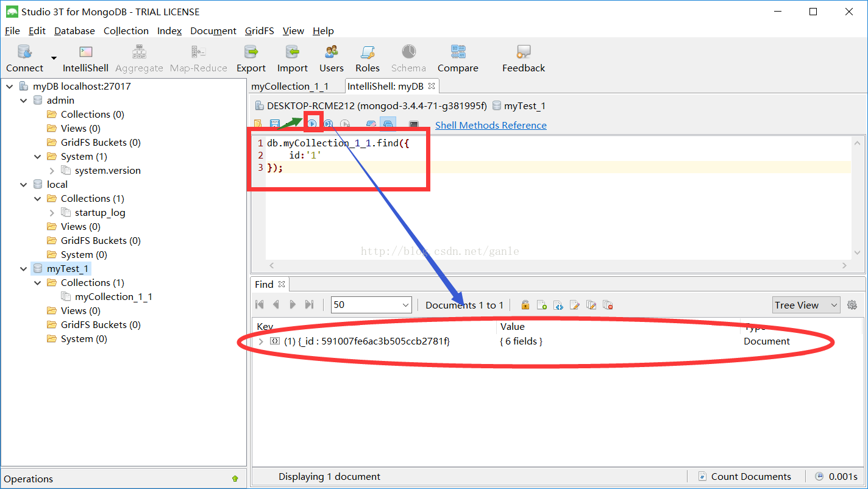Click the Schema toolbar icon
868x489 pixels.
(408, 59)
